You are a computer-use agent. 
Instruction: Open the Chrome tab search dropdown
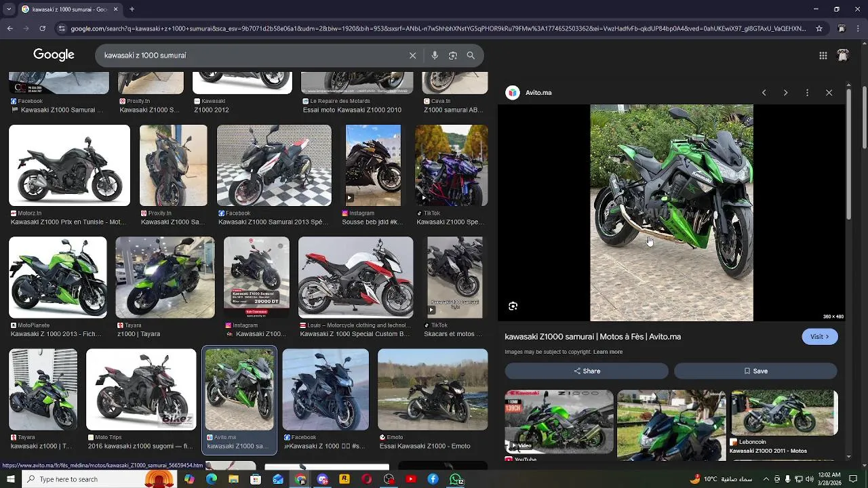point(9,9)
